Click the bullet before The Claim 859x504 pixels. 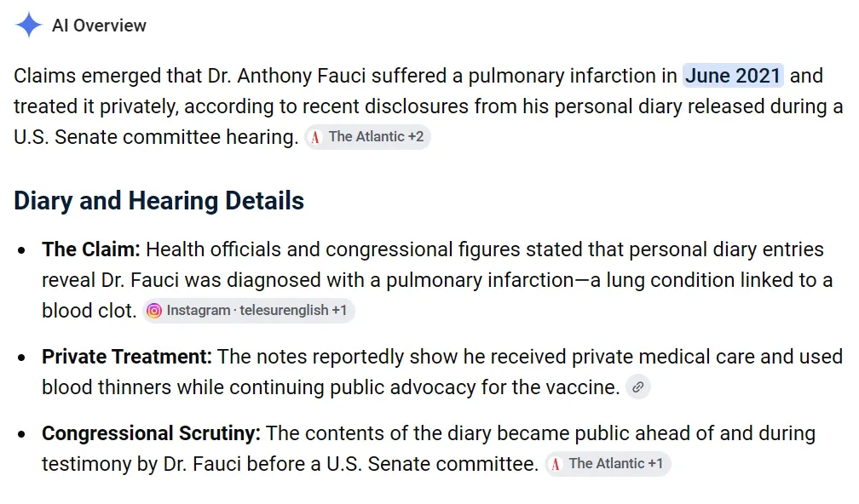pos(21,250)
